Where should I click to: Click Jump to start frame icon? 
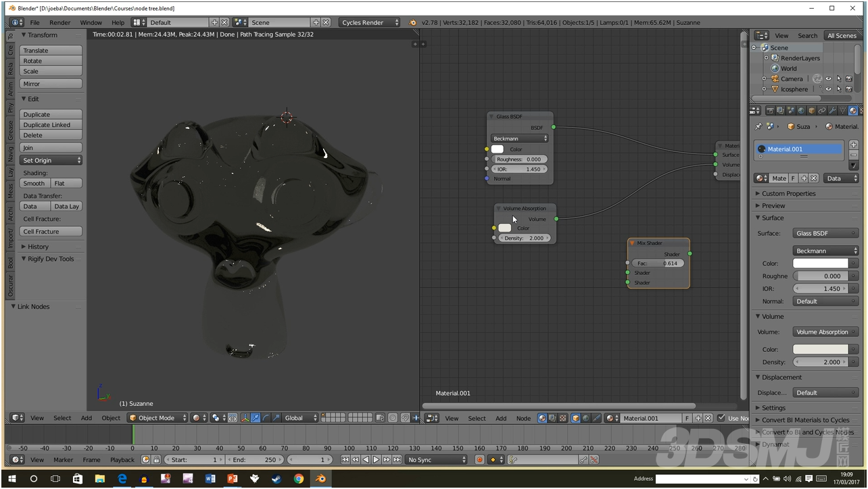point(345,460)
